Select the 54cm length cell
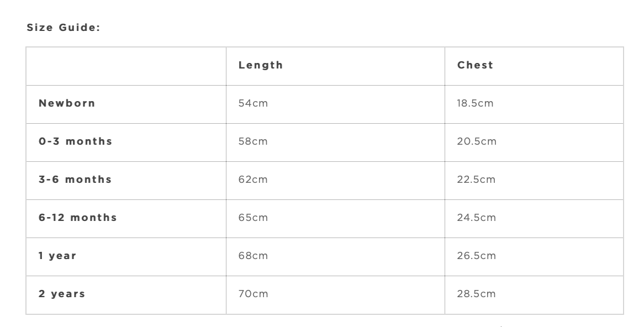Image resolution: width=644 pixels, height=327 pixels. 253,103
